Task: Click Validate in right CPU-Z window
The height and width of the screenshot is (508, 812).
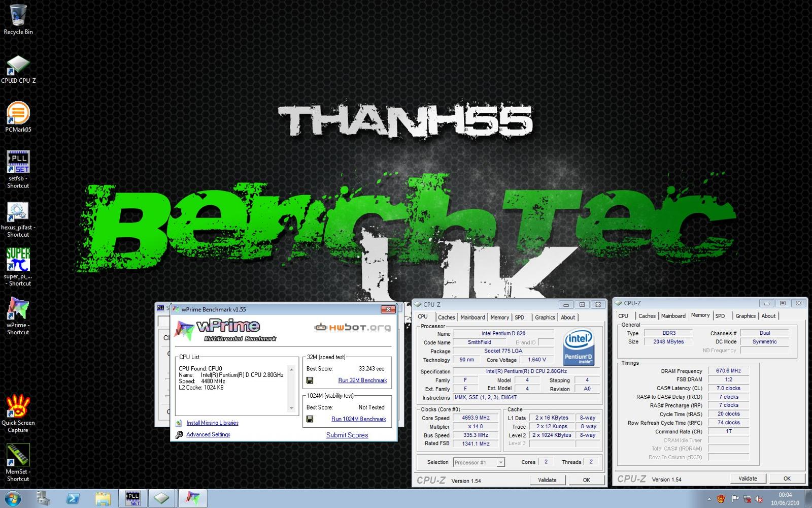Action: pyautogui.click(x=748, y=479)
